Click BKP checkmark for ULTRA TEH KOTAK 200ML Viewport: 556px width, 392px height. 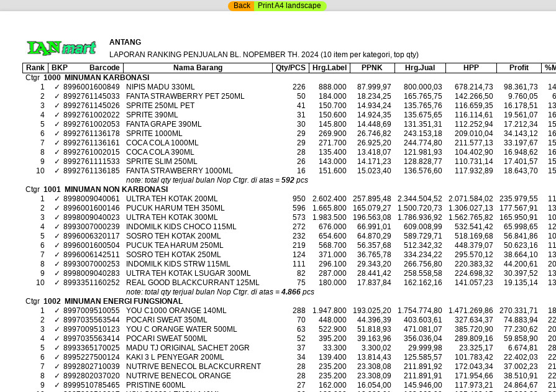click(57, 199)
